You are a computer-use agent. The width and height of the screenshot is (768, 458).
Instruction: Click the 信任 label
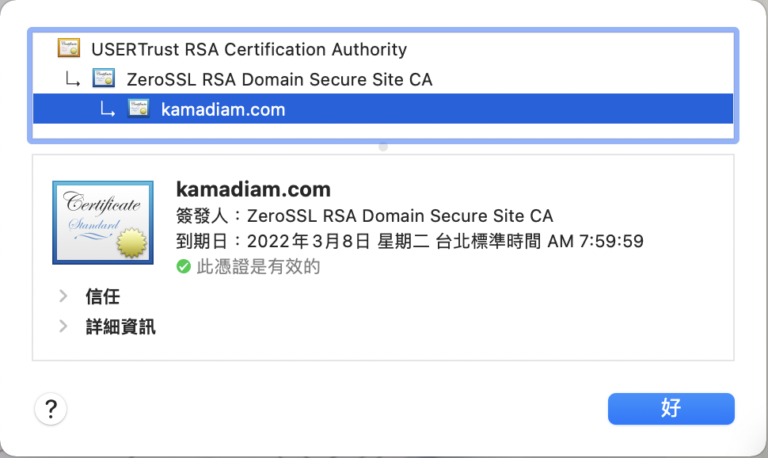click(103, 296)
